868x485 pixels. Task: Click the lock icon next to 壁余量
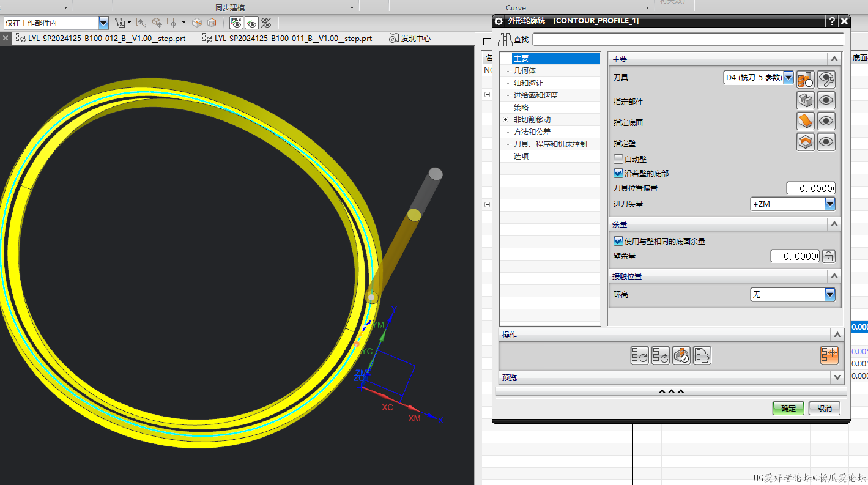(828, 256)
